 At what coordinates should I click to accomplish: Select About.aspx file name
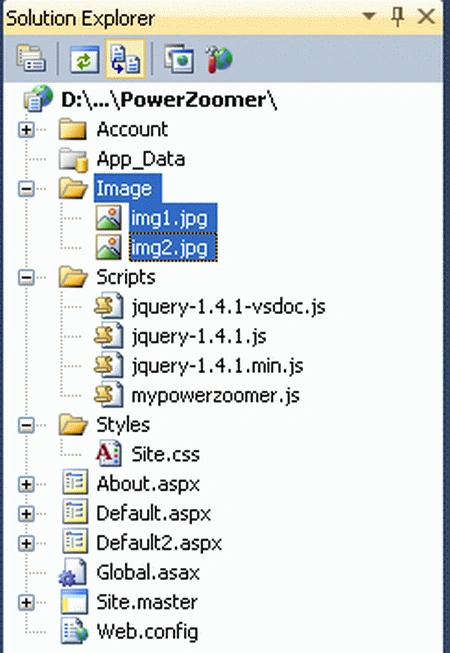coord(148,484)
